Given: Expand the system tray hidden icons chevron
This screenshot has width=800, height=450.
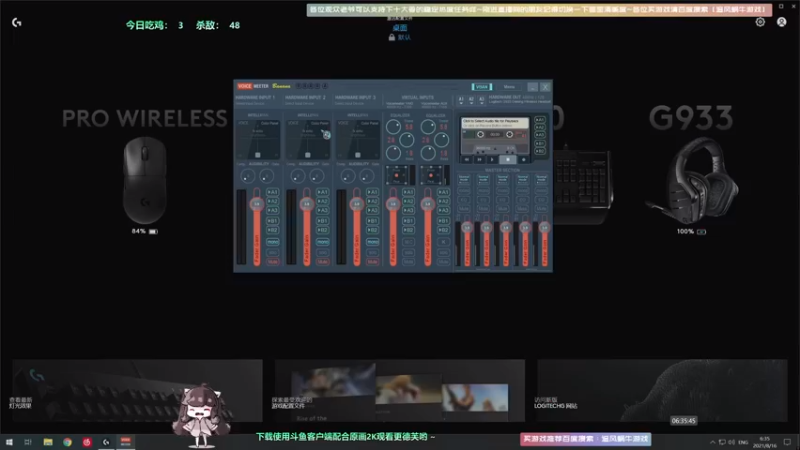Looking at the screenshot, I should point(712,442).
